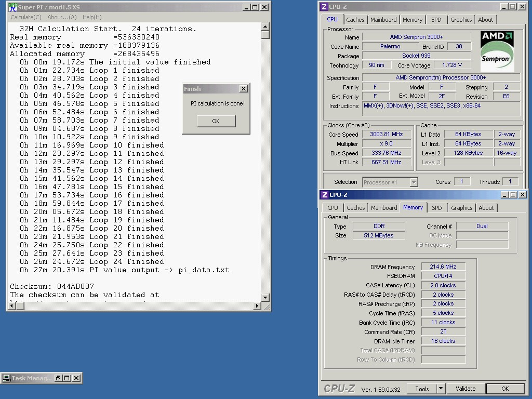Click the DRAM Frequency value 214.6 MHz
The width and height of the screenshot is (532, 399).
443,267
